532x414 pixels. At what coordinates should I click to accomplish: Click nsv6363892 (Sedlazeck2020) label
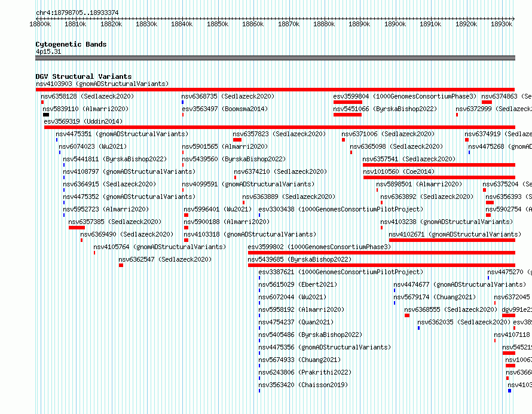pos(427,197)
